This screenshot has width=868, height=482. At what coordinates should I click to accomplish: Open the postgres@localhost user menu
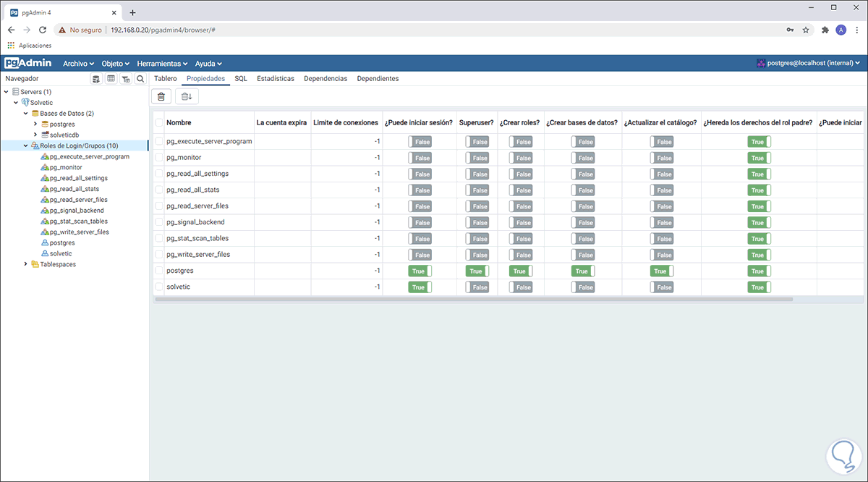click(x=809, y=64)
